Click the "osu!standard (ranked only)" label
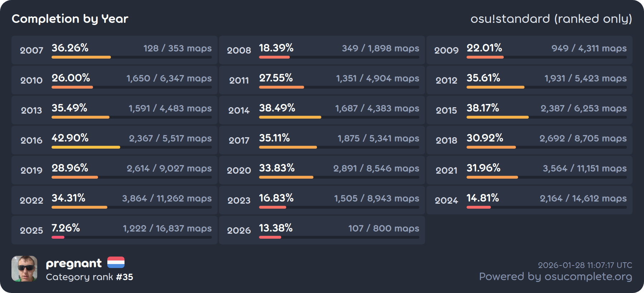This screenshot has height=293, width=644. [x=551, y=19]
